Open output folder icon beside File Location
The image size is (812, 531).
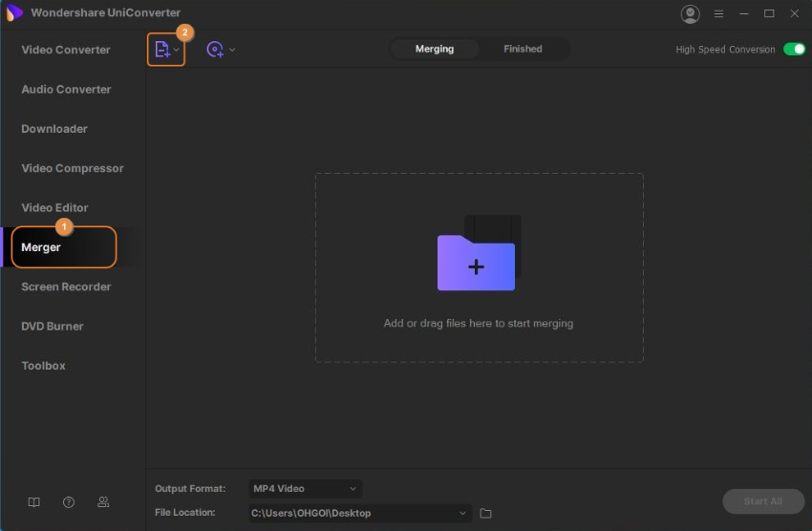pos(485,513)
